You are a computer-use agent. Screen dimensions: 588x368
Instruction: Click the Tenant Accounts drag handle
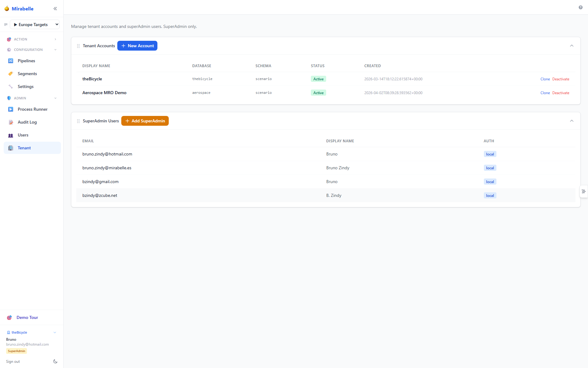[x=78, y=46]
